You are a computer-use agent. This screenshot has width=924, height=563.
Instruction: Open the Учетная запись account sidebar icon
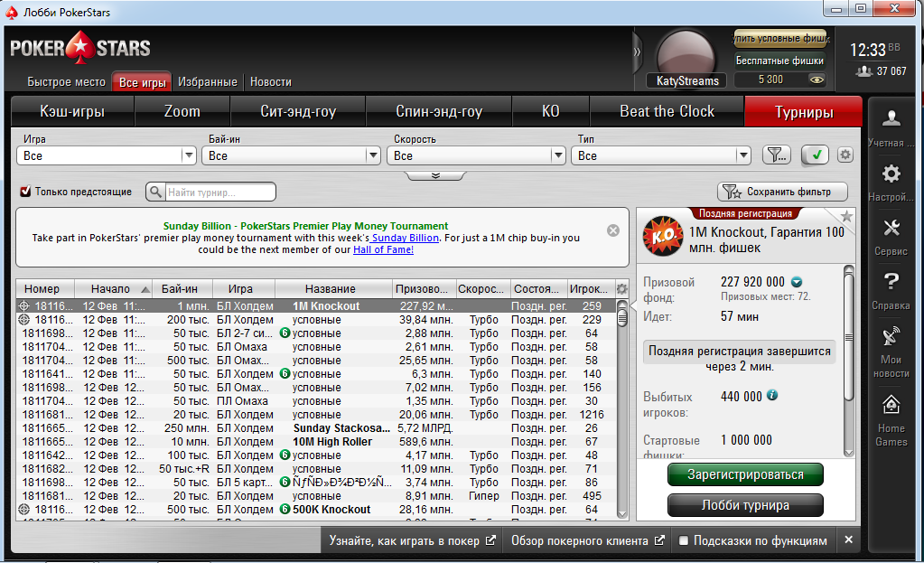(891, 119)
